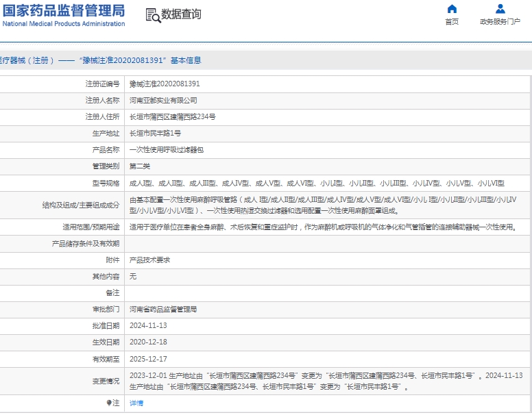
Task: Open 政务服务门户 user icon
Action: coord(500,8)
